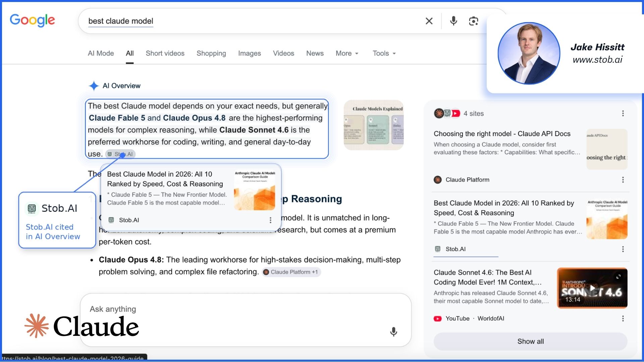Click '4 sites' label
This screenshot has width=644, height=362.
[x=474, y=113]
